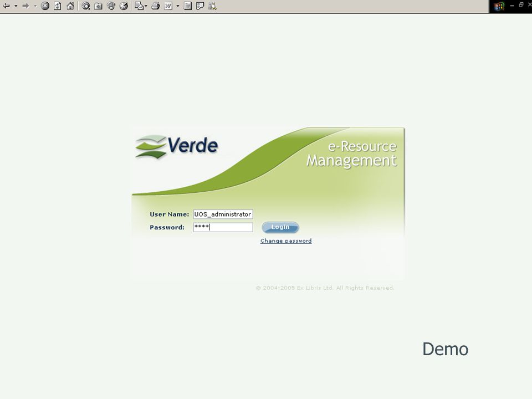The width and height of the screenshot is (532, 399).
Task: Open the Favorites folder icon
Action: point(99,6)
